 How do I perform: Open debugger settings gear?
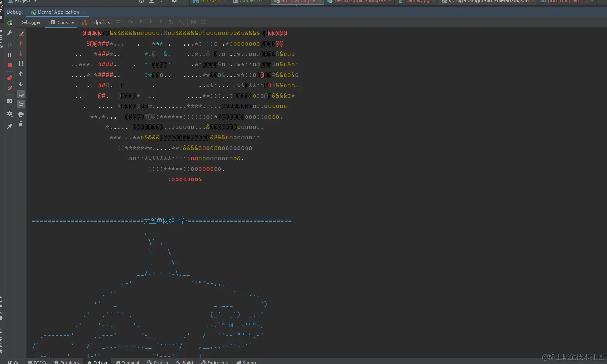click(x=10, y=114)
